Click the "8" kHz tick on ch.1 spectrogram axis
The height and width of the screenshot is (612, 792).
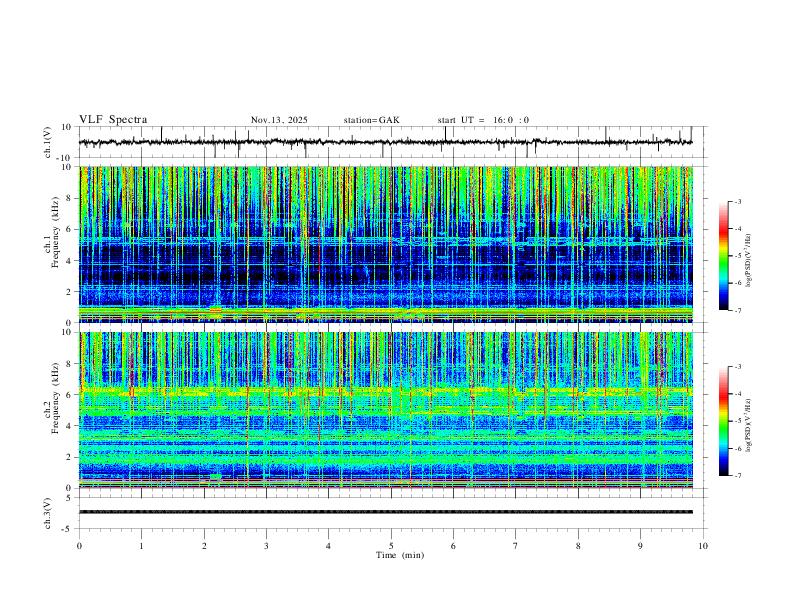(70, 198)
